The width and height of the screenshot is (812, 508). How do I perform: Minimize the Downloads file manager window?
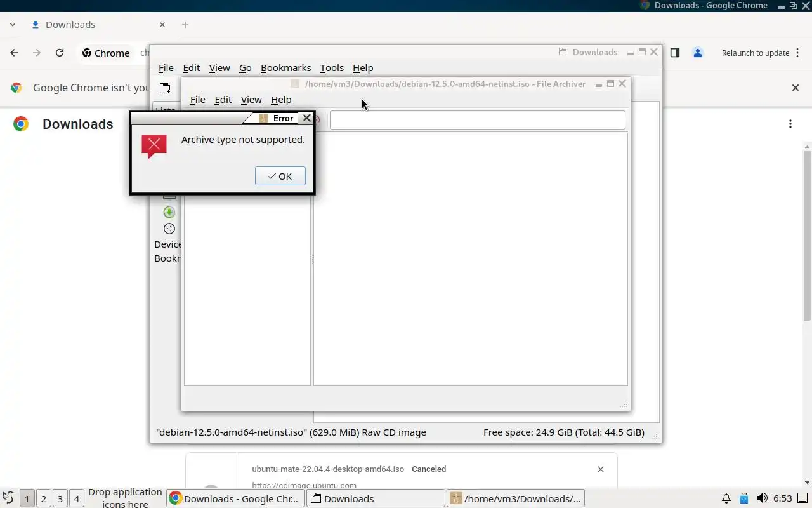[631, 53]
